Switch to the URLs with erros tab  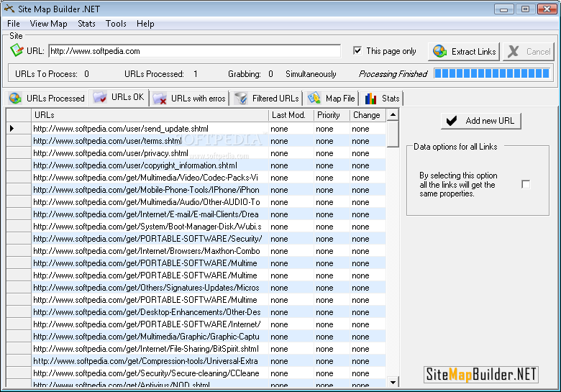point(189,99)
